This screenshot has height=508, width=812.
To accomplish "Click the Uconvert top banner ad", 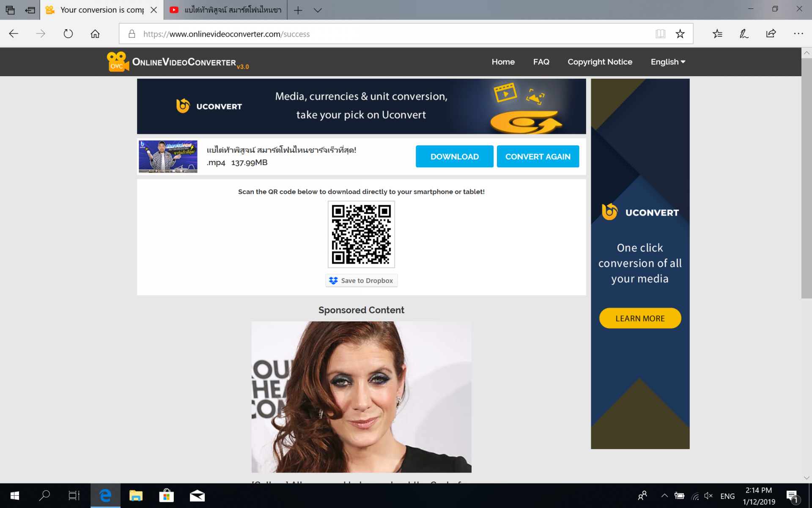I will coord(361,106).
